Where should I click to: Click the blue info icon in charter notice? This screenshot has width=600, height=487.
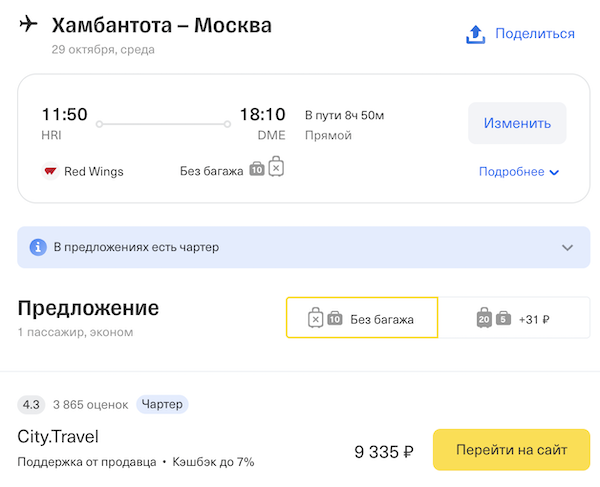click(x=38, y=247)
